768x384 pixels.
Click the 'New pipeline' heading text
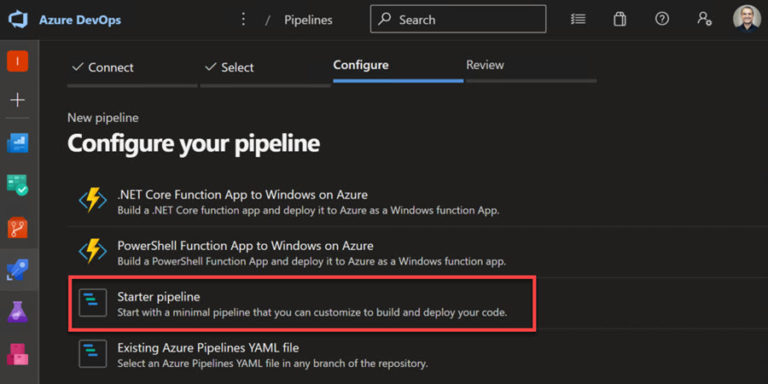pos(103,118)
